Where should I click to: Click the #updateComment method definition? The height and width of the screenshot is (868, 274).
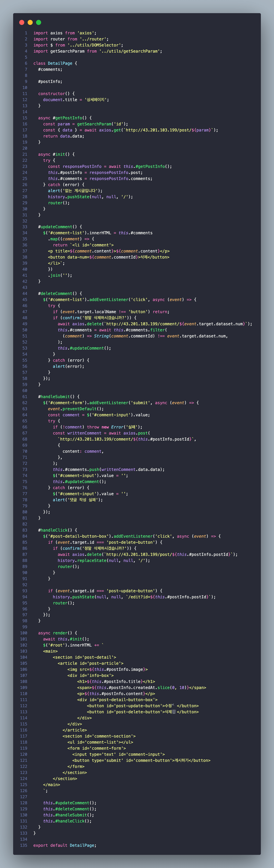click(55, 227)
